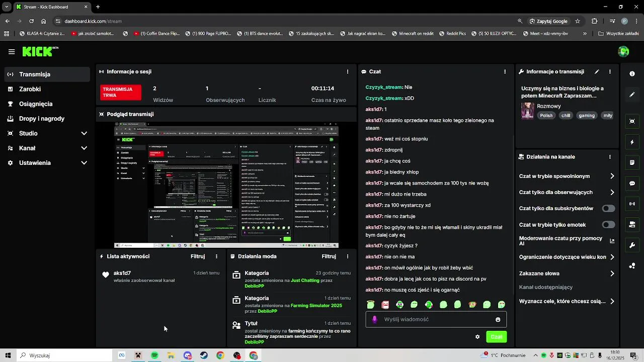
Task: Expand the Kanał sidebar section
Action: [47, 148]
